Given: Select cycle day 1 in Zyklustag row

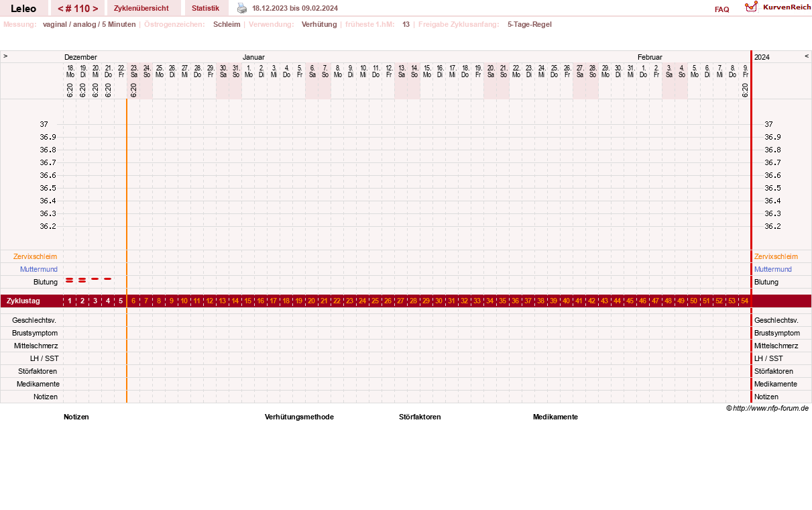Looking at the screenshot, I should (x=70, y=301).
